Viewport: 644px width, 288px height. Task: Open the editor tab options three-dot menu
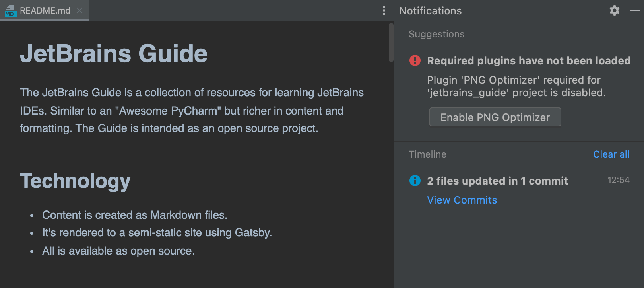pos(384,10)
